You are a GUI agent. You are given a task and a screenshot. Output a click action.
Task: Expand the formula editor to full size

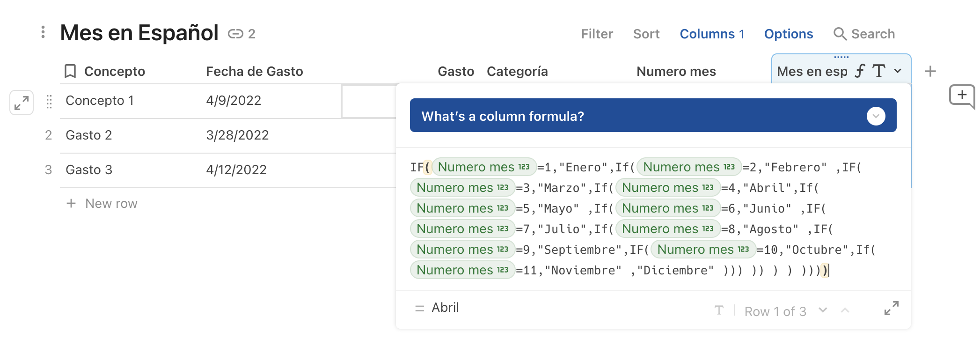pyautogui.click(x=891, y=308)
